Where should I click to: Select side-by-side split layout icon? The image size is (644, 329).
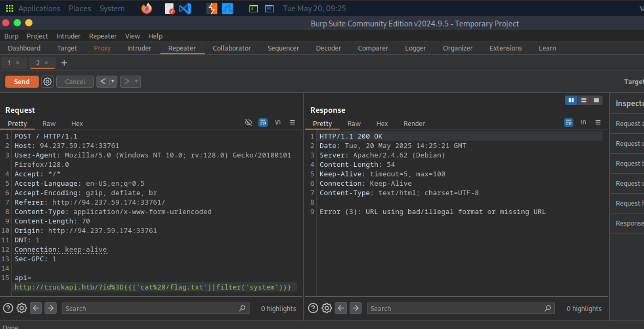571,100
